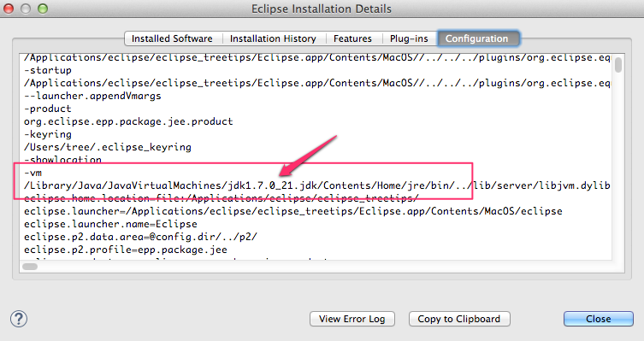
Task: Click the "/Users/tree/.eclipse_keyring" line
Action: click(108, 147)
